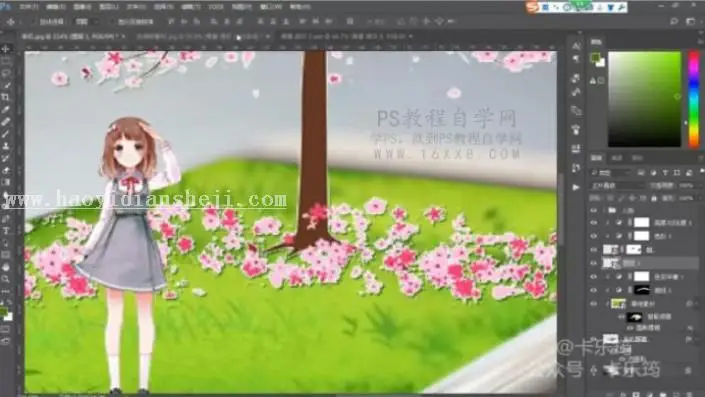Select the Pen tool

[x=6, y=219]
